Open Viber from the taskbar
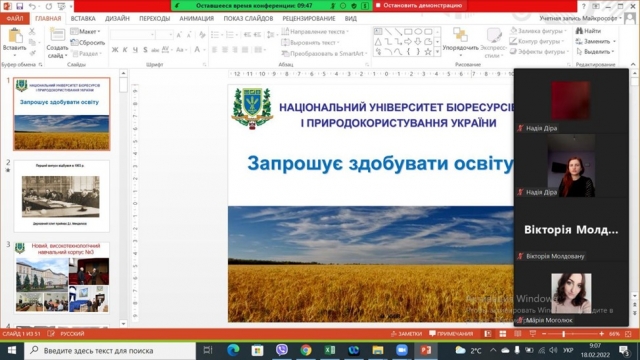 282,350
